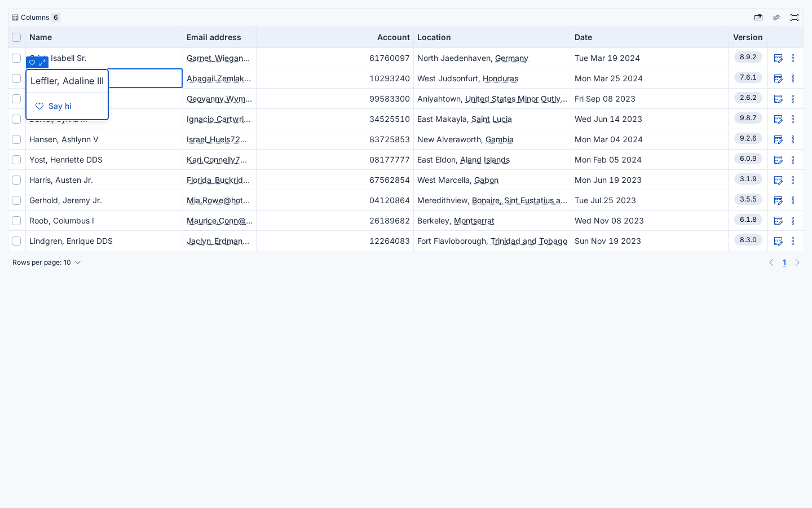The height and width of the screenshot is (508, 812).
Task: Open keyboard shortcuts icon in grid toolbar
Action: (x=758, y=17)
